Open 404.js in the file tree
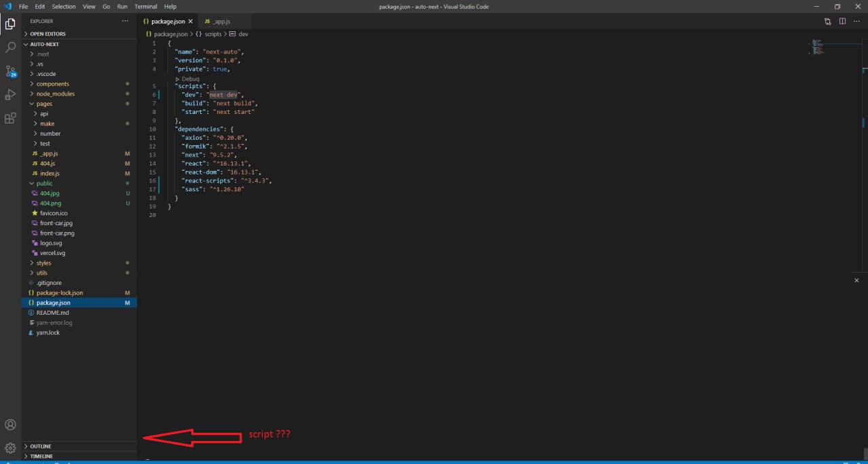Viewport: 868px width, 464px height. (x=79, y=163)
